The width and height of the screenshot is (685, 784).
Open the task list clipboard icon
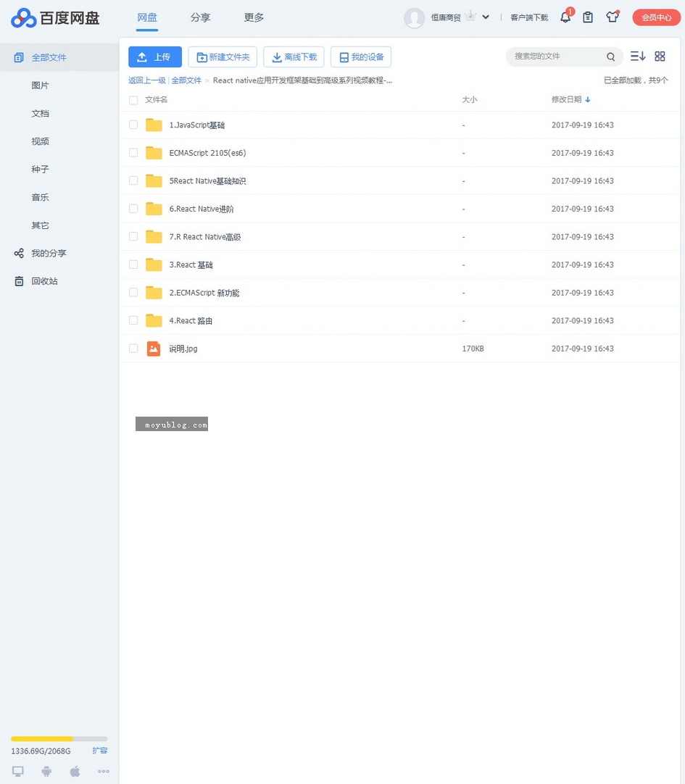click(589, 17)
